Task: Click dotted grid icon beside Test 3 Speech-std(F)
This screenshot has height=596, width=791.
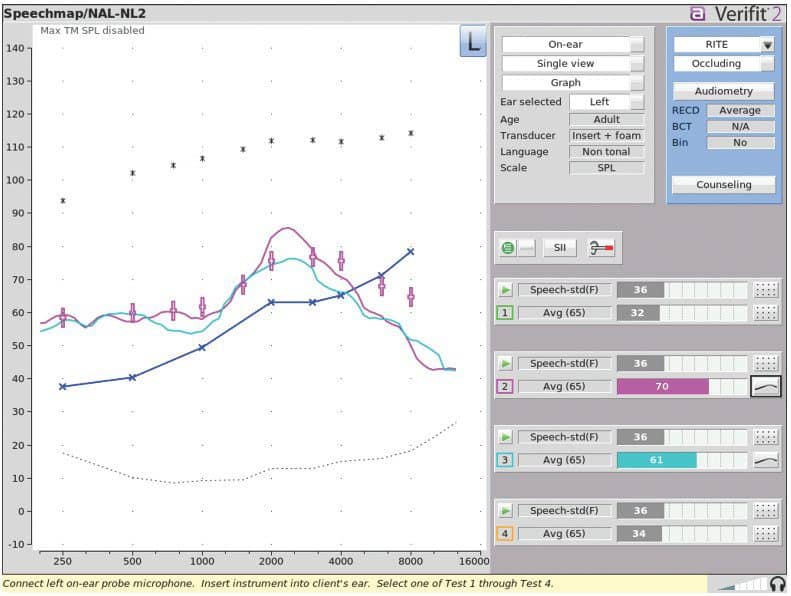Action: (766, 437)
